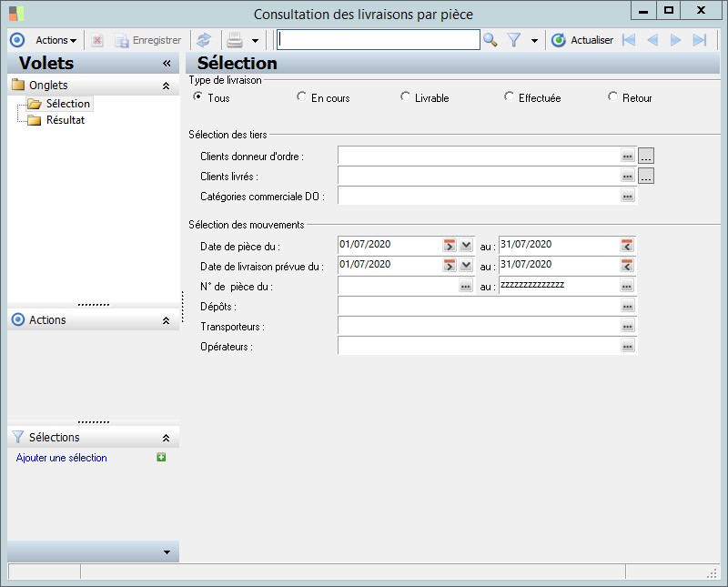Go to first record arrow
The image size is (728, 587).
pos(629,40)
